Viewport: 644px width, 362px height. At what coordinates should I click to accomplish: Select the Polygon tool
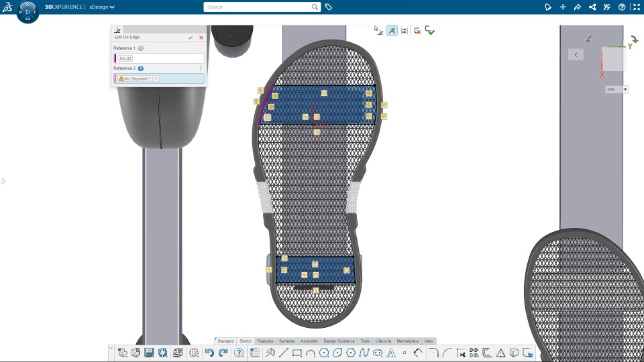pos(351,353)
